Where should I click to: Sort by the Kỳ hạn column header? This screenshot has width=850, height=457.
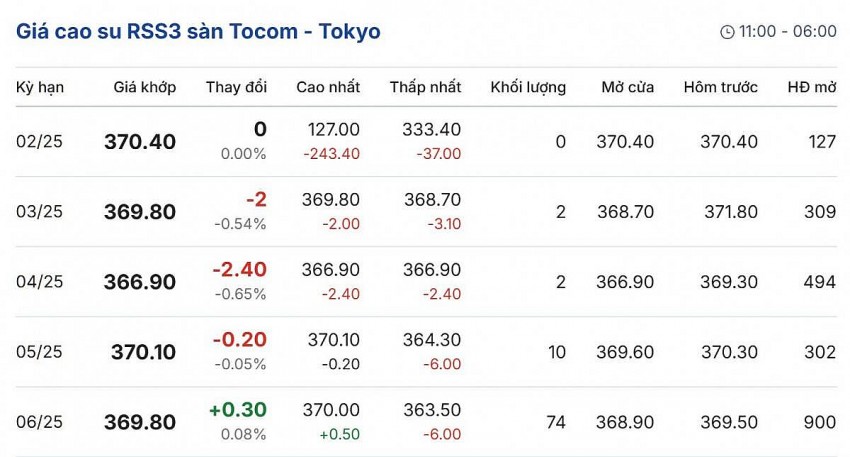coord(40,87)
